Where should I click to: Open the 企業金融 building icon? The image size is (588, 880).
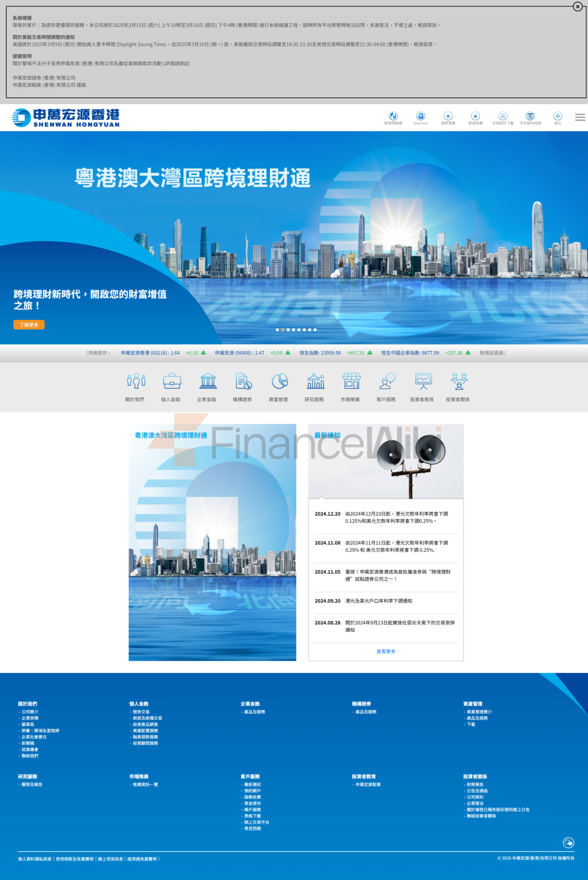[208, 382]
